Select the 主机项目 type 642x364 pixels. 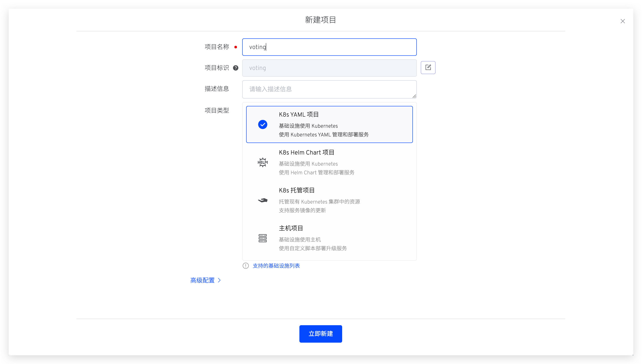[x=329, y=238]
